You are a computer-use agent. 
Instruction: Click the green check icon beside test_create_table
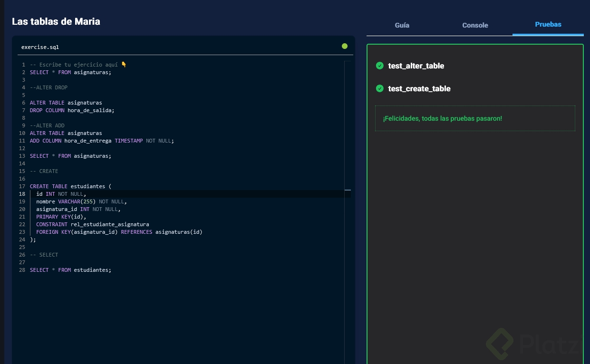379,88
